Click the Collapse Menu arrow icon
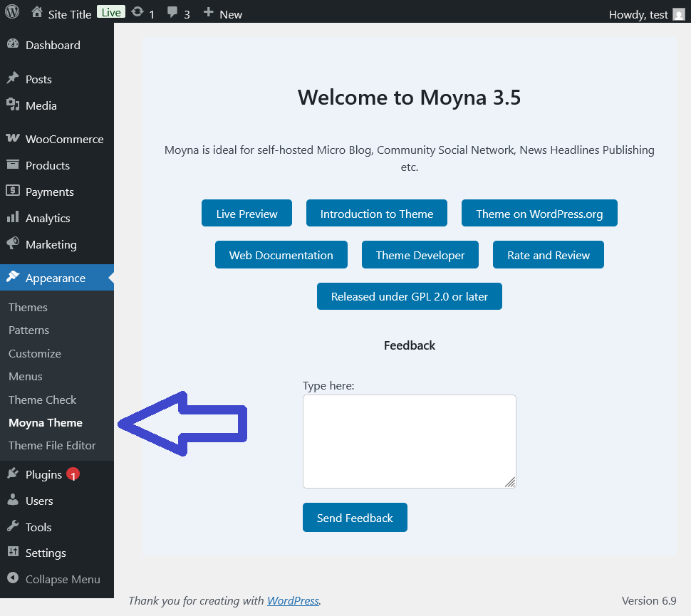 (x=13, y=578)
